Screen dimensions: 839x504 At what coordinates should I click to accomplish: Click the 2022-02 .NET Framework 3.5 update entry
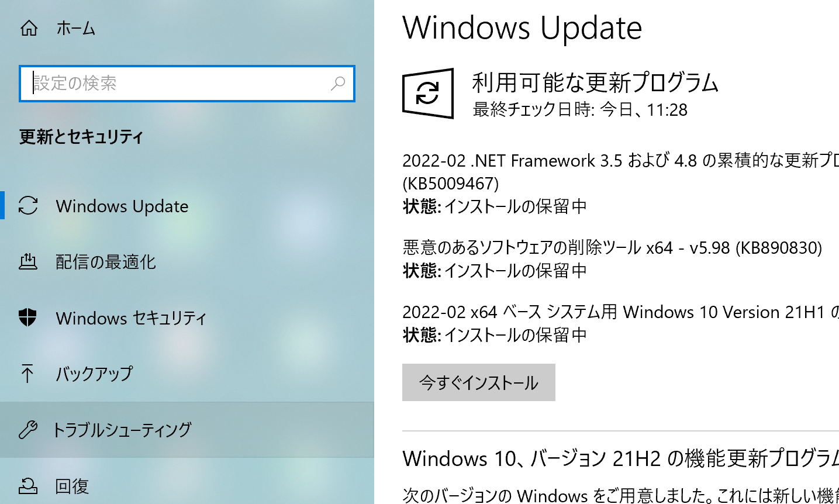tap(620, 160)
